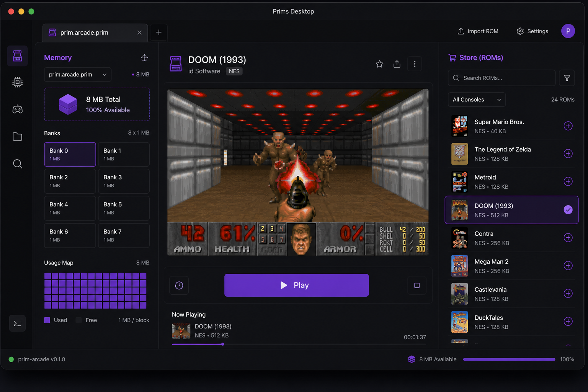This screenshot has height=392, width=588.
Task: Click the crosshair icon in Memory header
Action: point(144,57)
